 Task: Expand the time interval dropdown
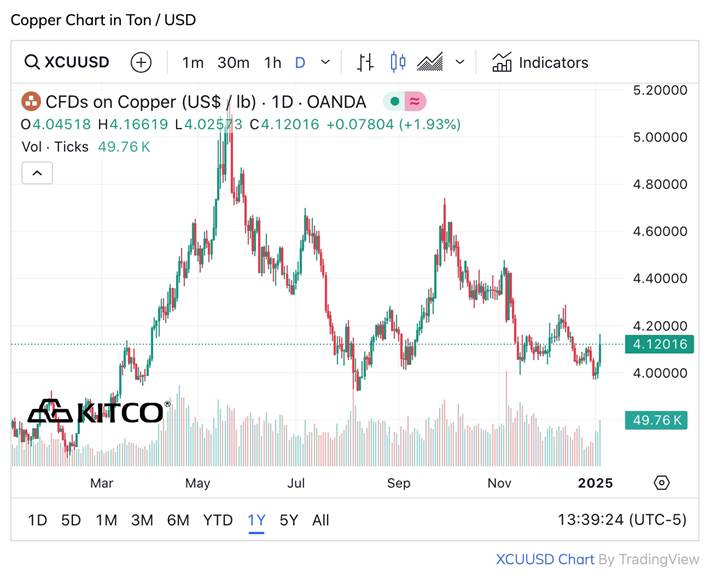point(325,62)
